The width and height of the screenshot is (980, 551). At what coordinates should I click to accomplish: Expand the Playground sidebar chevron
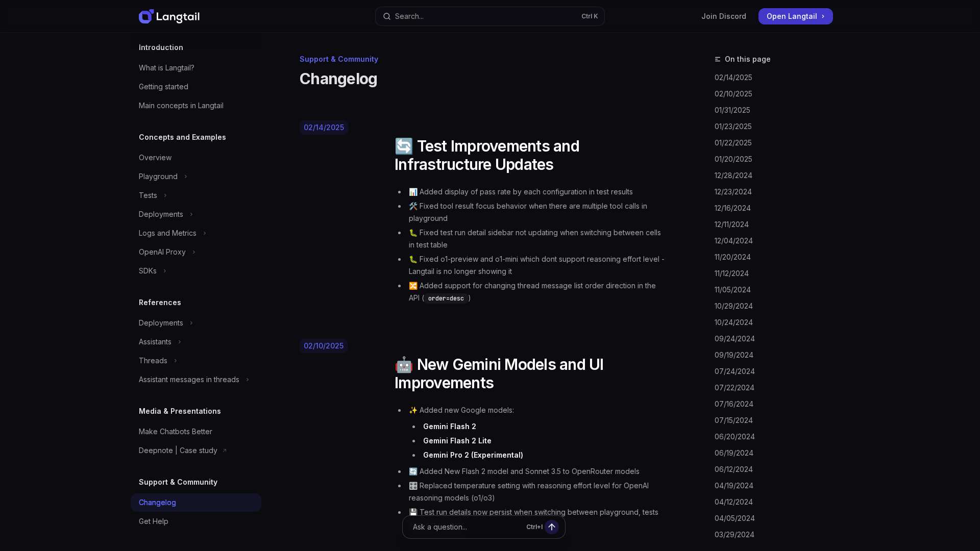[x=186, y=177]
